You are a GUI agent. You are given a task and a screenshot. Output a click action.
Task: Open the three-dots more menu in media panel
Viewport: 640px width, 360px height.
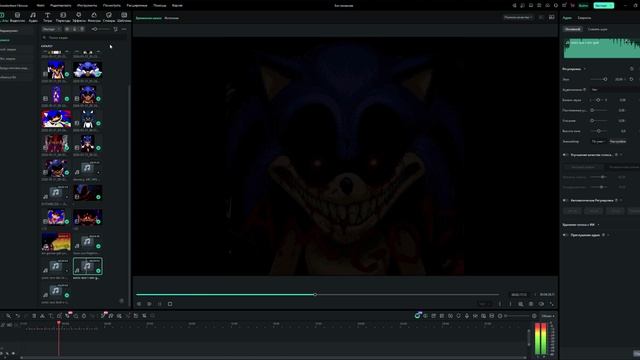pyautogui.click(x=124, y=29)
